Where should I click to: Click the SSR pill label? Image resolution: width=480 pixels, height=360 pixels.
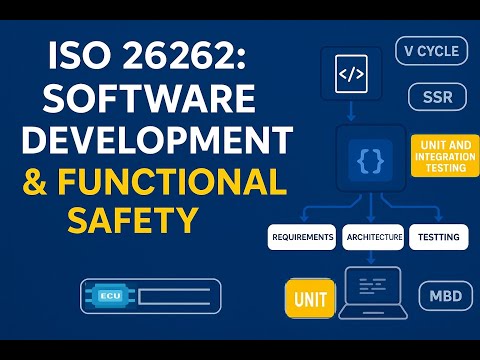click(437, 97)
